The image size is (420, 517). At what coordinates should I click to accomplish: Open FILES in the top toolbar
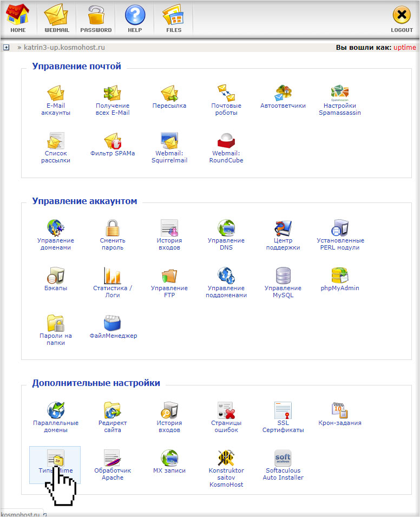tap(174, 15)
